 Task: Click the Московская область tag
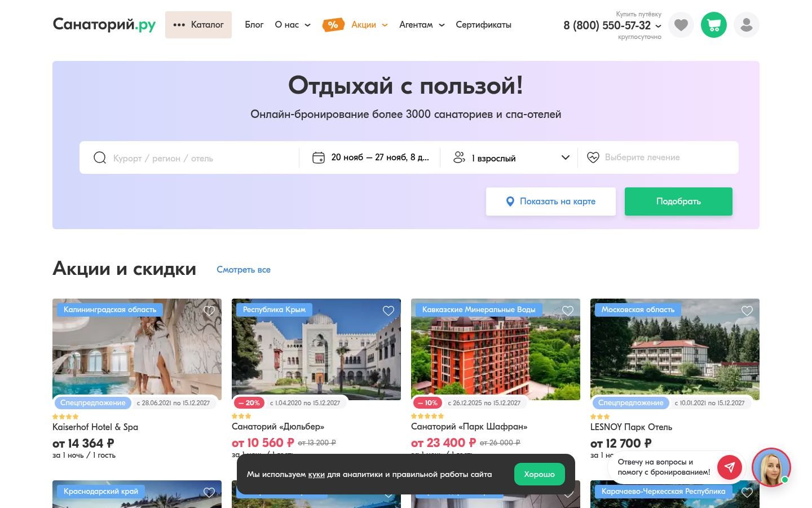point(638,309)
